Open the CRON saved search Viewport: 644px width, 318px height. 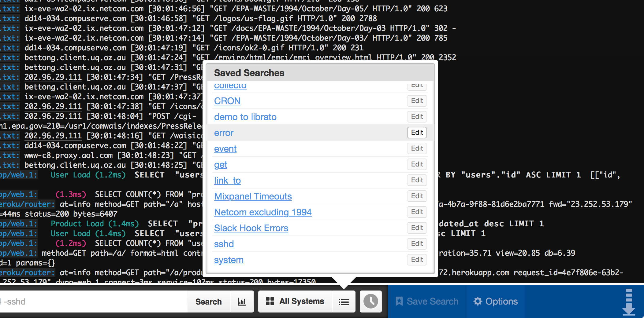(227, 101)
